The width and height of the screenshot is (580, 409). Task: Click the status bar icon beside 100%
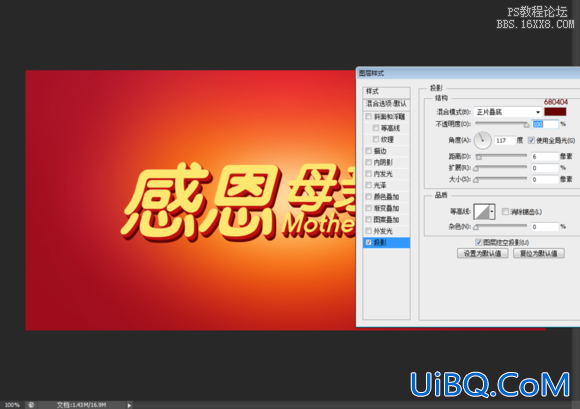[x=31, y=405]
